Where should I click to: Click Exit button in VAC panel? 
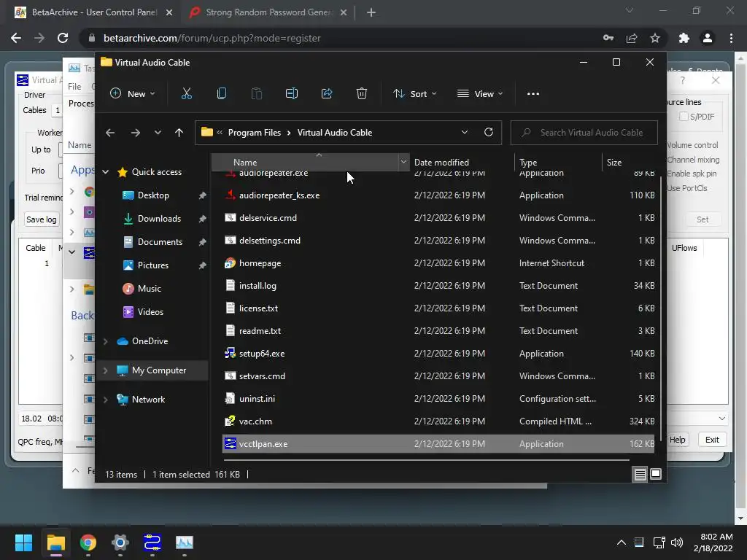[x=712, y=440]
